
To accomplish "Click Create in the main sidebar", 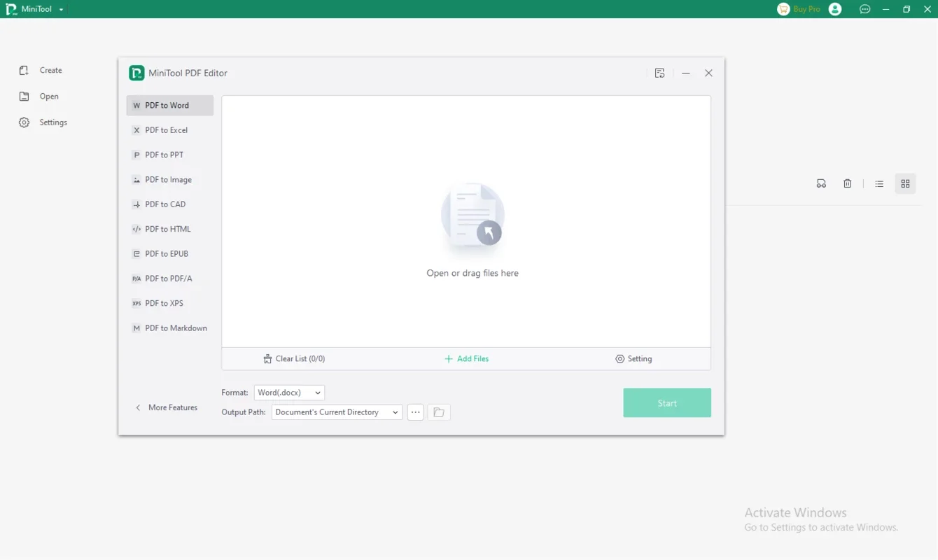I will tap(41, 70).
